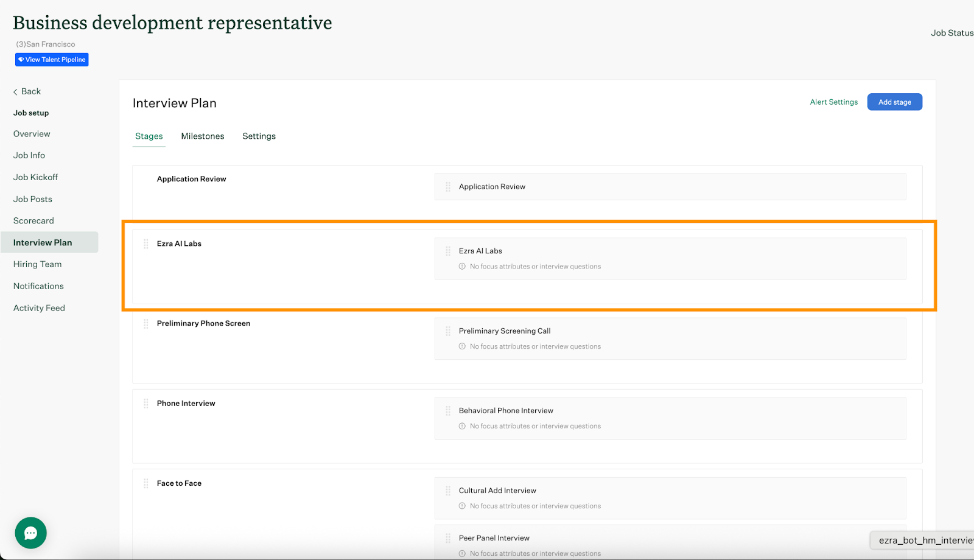Click the Add stage button

coord(894,102)
